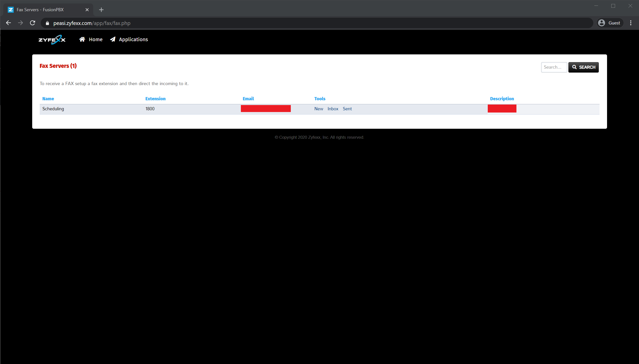This screenshot has width=639, height=364.
Task: Open the Chrome three-dot menu
Action: pos(631,23)
